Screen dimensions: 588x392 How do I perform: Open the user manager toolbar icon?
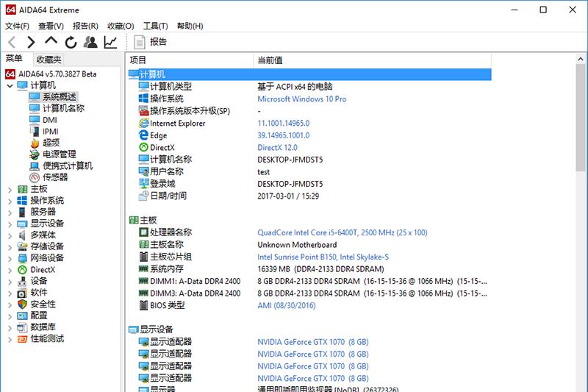(90, 42)
